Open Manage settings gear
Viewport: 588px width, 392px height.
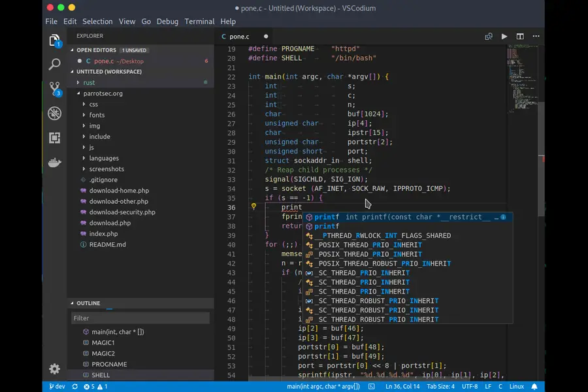[55, 369]
